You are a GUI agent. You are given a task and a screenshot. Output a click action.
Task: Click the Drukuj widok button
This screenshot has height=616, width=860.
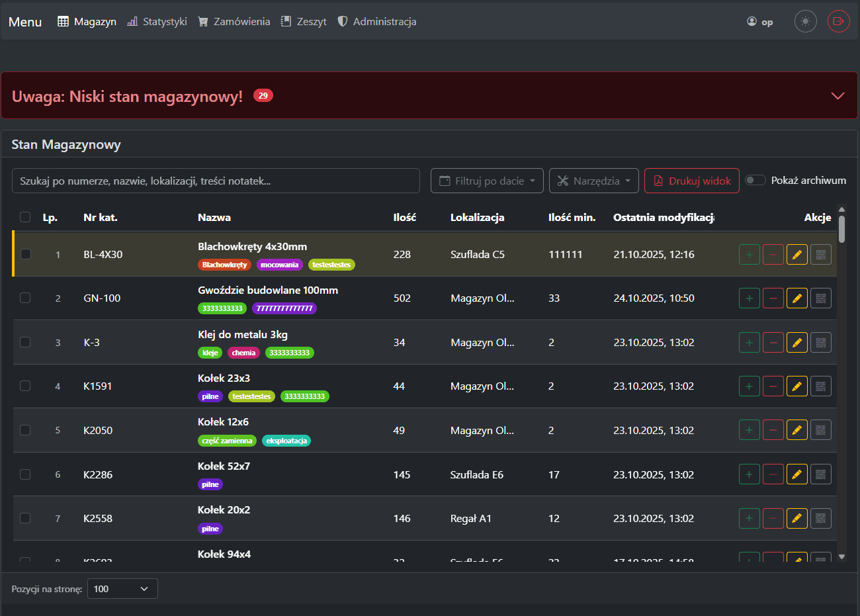click(691, 181)
